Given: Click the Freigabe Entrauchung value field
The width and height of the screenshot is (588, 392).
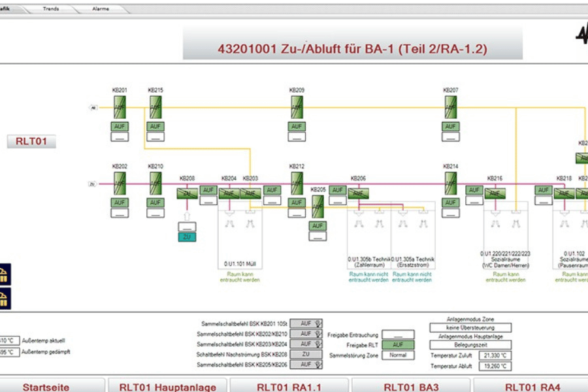Looking at the screenshot, I should [399, 335].
